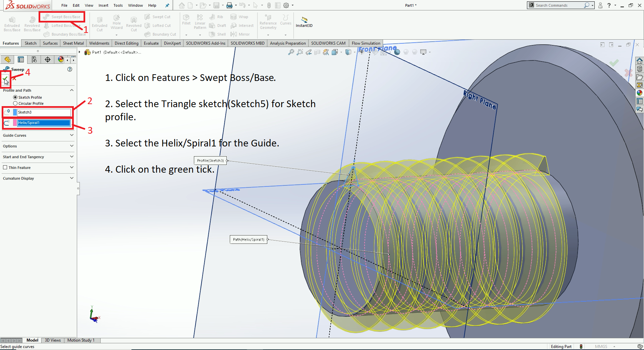Open the SOLIDWORKS Resources home icon
The image size is (644, 350).
click(640, 61)
